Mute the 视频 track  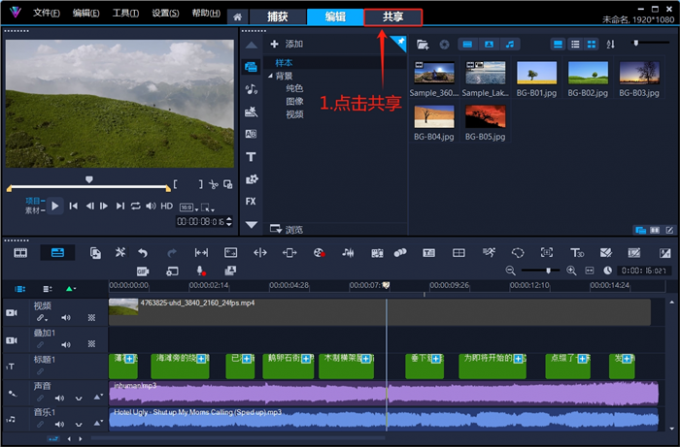coord(66,318)
